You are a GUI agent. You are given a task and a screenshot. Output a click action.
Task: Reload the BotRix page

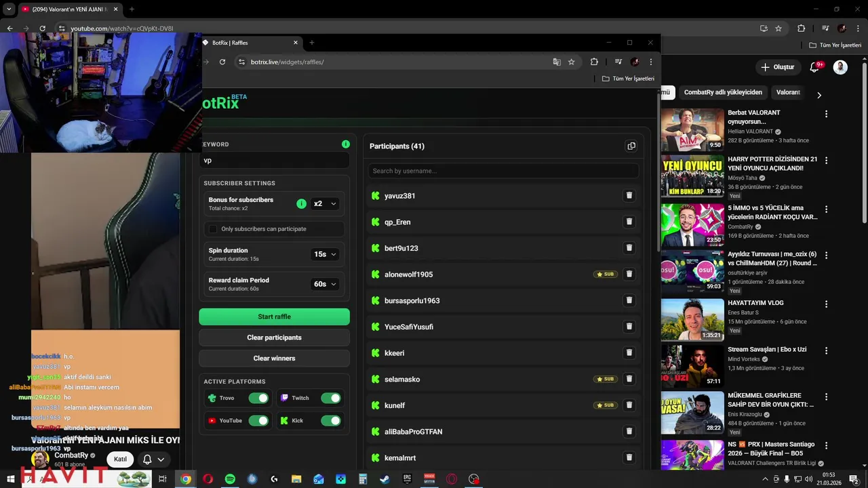pos(222,62)
